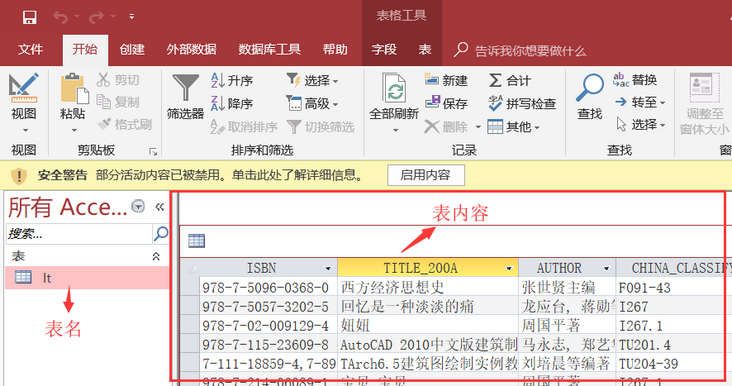Viewport: 732px width, 386px height.
Task: Open the 其他 records options dropdown
Action: [514, 126]
